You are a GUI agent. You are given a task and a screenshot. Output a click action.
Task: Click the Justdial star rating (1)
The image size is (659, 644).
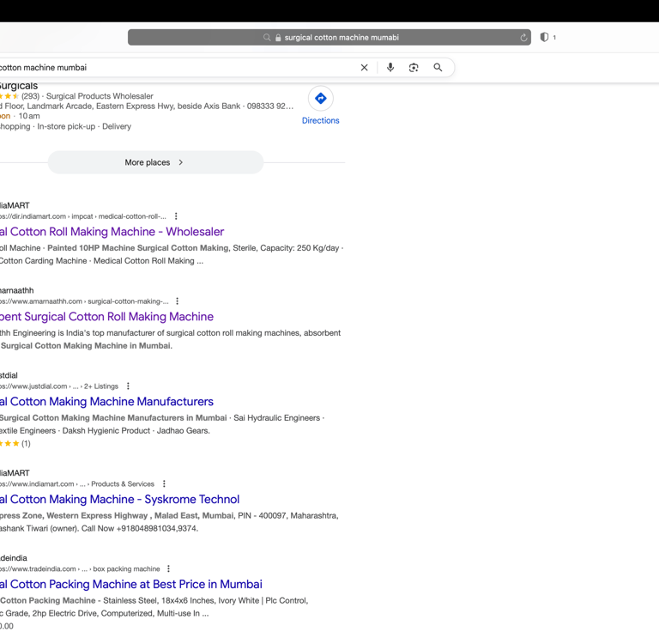pos(15,443)
